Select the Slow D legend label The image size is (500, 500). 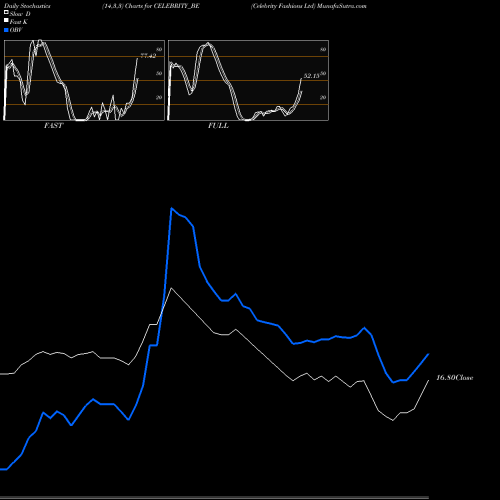click(x=20, y=14)
